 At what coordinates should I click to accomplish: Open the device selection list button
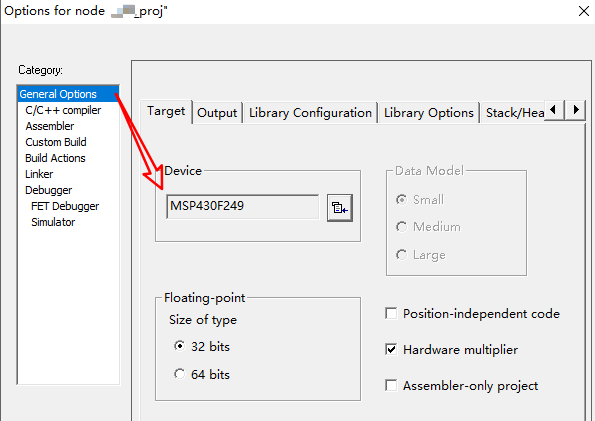click(340, 208)
